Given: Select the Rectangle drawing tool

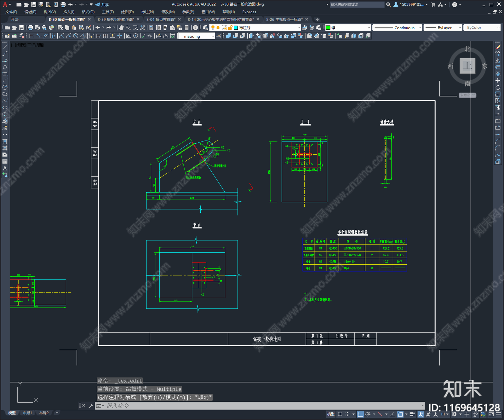Looking at the screenshot, I should 5,74.
